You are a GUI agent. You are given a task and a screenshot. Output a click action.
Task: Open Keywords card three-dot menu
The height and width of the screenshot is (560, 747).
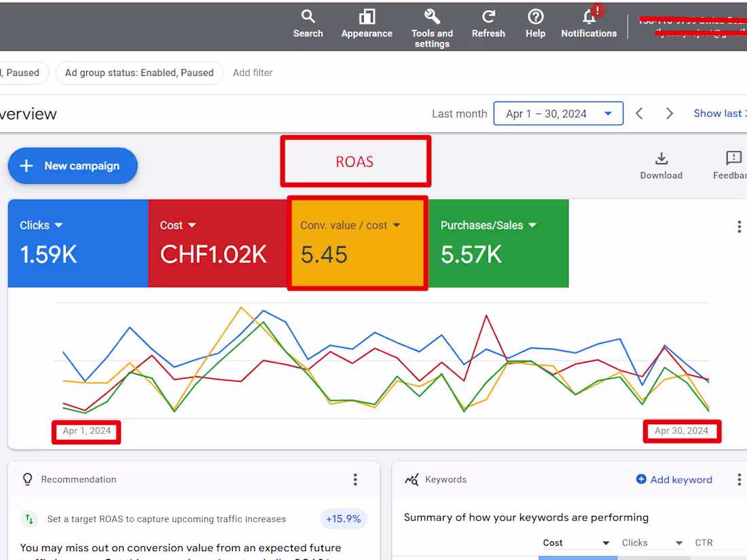tap(739, 479)
